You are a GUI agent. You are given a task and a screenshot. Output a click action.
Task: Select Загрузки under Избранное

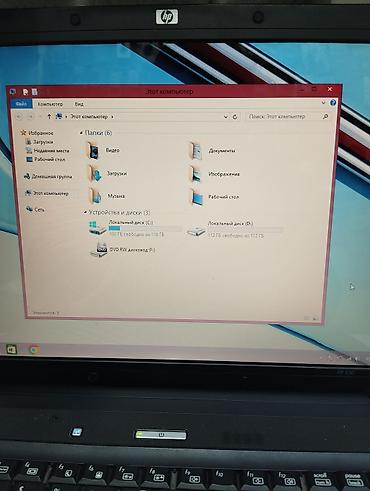tap(43, 142)
